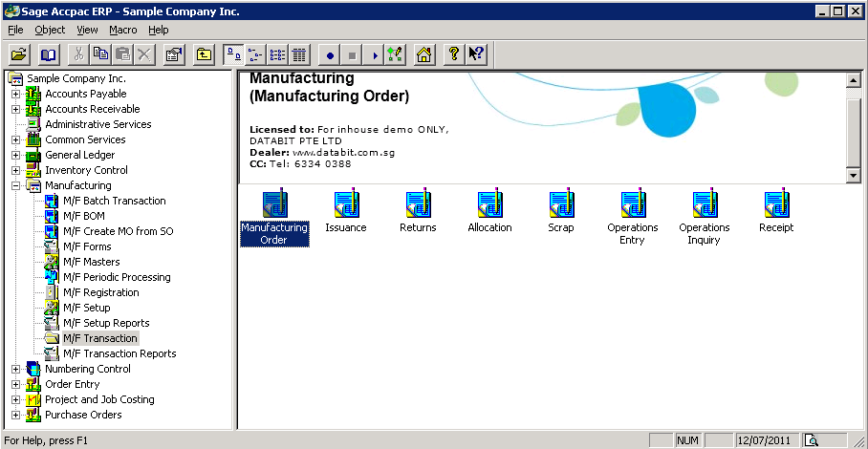Viewport: 868px width, 449px height.
Task: Select M/F Batch Transaction folder
Action: pos(114,201)
